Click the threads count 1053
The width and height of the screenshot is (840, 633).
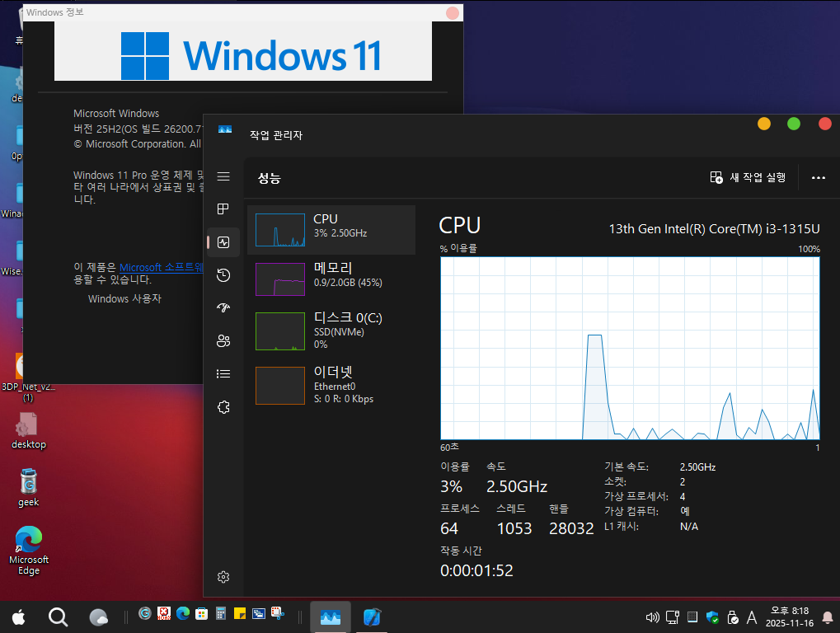514,528
